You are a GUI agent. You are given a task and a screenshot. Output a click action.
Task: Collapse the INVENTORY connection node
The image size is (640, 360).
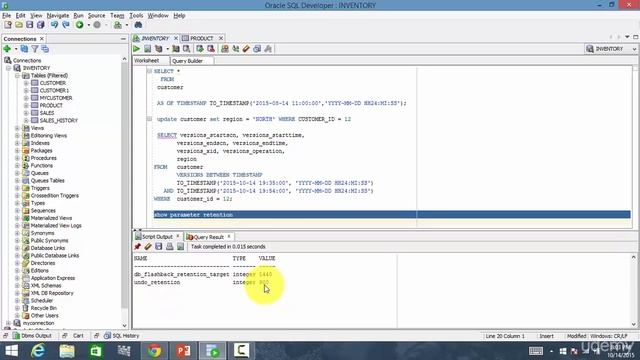[x=9, y=68]
